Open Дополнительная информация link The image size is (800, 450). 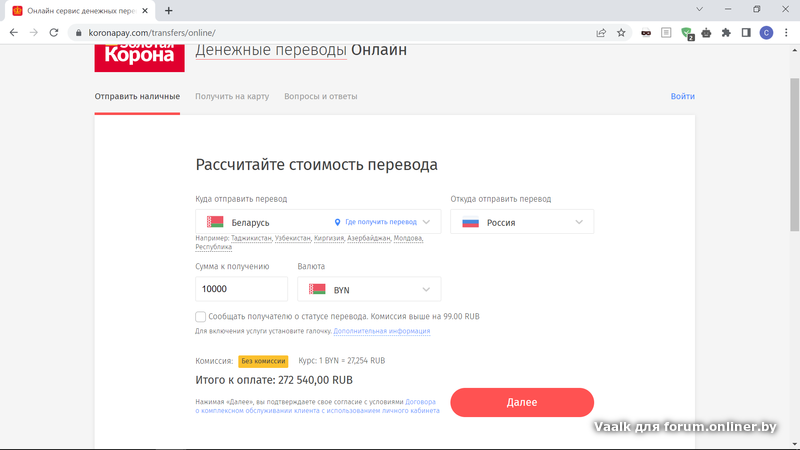(382, 331)
